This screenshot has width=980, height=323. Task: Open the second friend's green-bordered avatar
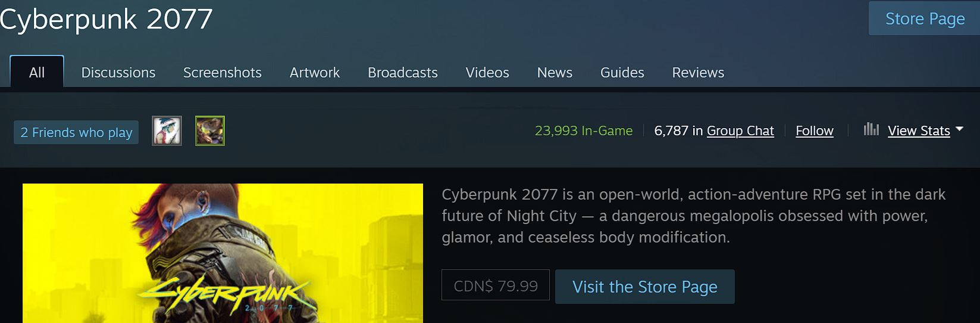[210, 131]
